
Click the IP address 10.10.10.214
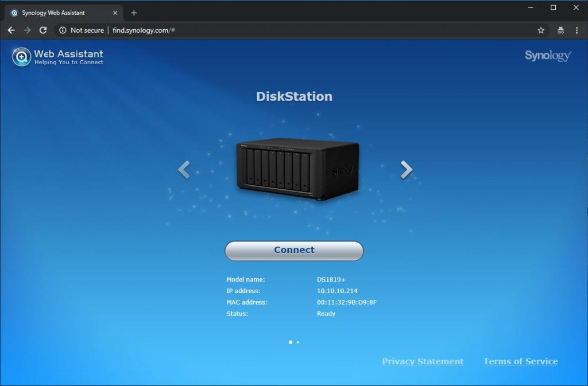337,291
